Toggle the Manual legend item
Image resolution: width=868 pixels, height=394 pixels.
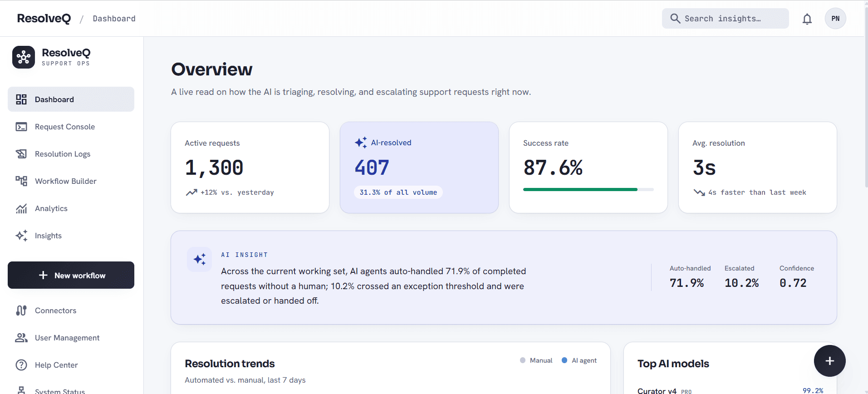[536, 360]
